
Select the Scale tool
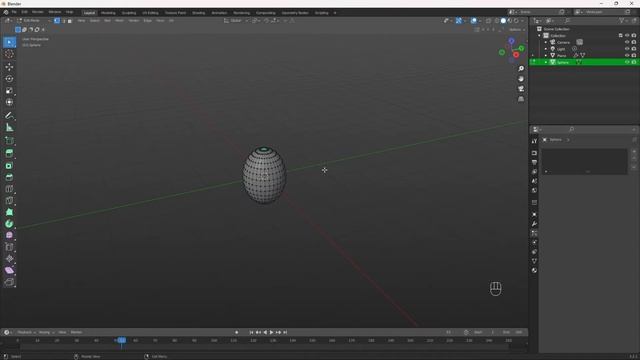(9, 90)
